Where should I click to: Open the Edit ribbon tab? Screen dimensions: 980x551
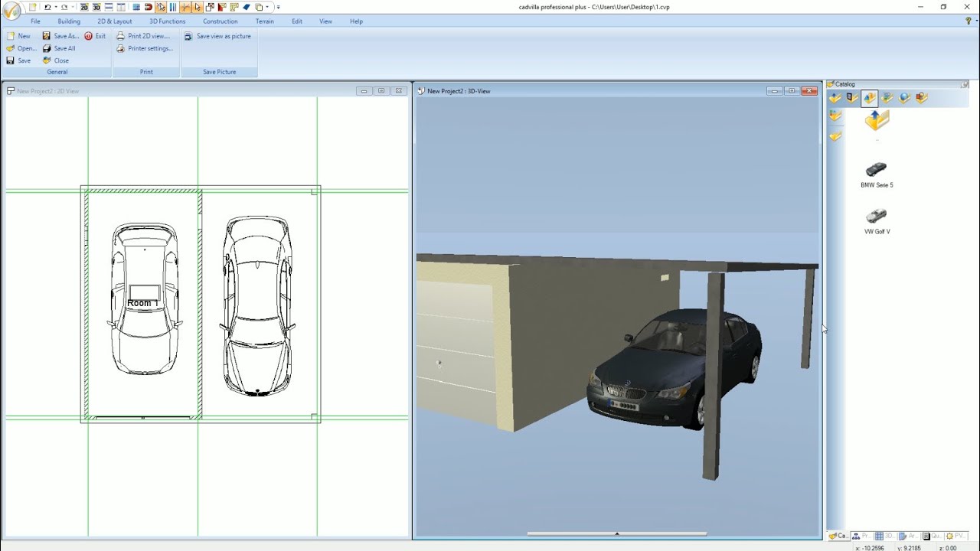pyautogui.click(x=297, y=21)
